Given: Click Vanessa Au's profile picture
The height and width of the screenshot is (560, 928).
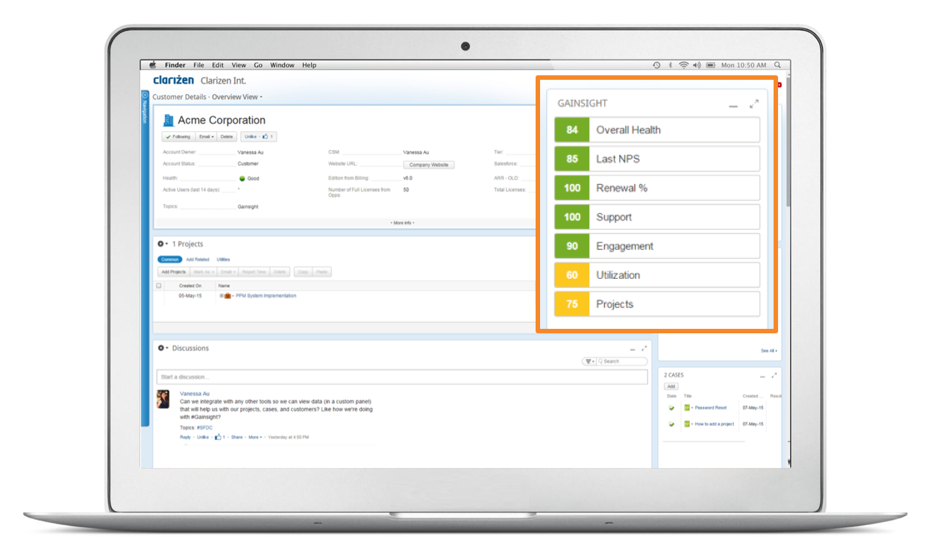Looking at the screenshot, I should 163,399.
